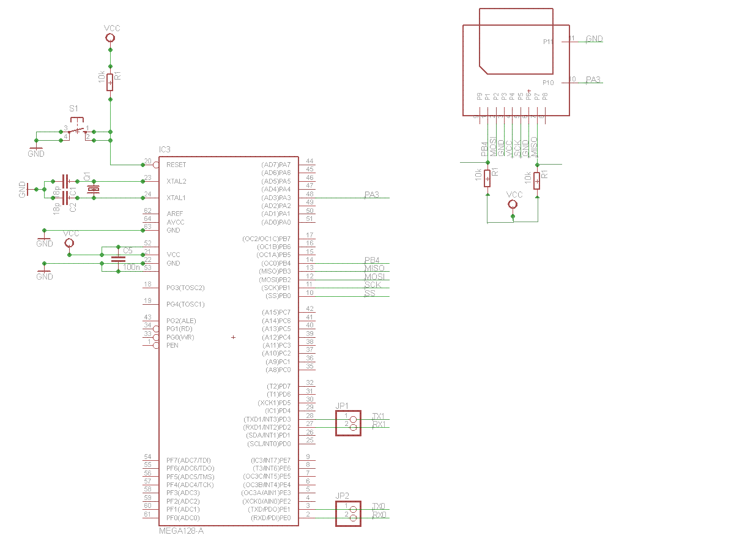The height and width of the screenshot is (541, 756).
Task: Click the (TXD/PDO)PE1 pin label
Action: click(x=269, y=509)
